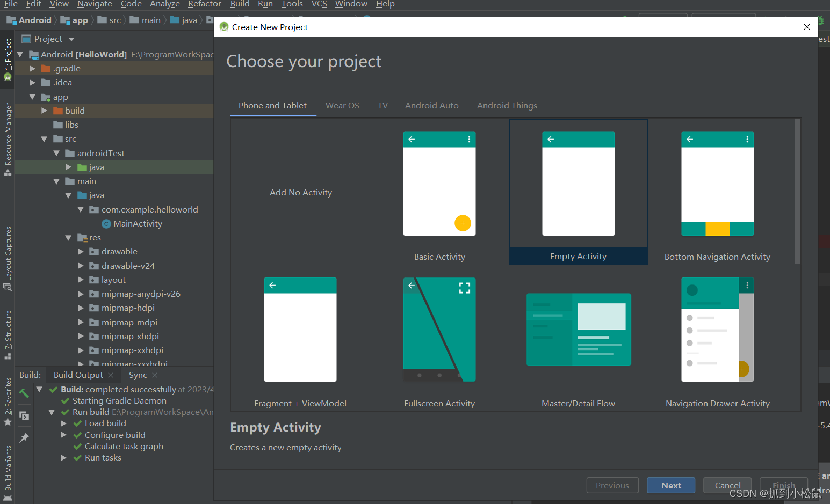Select the Calculate task graph entry
This screenshot has width=830, height=504.
[x=124, y=447]
